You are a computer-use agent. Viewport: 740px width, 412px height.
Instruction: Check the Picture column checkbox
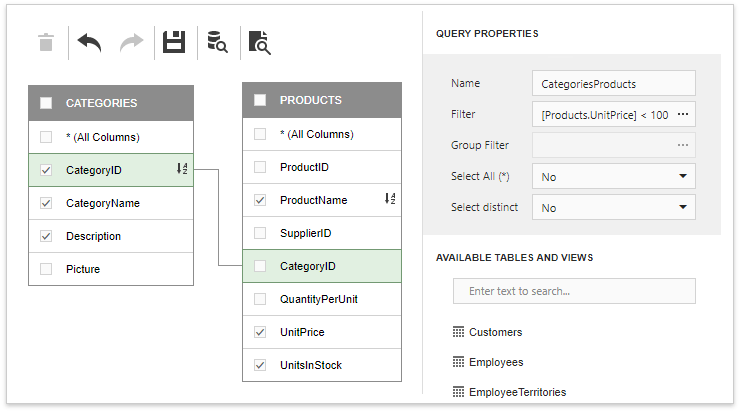pos(46,269)
